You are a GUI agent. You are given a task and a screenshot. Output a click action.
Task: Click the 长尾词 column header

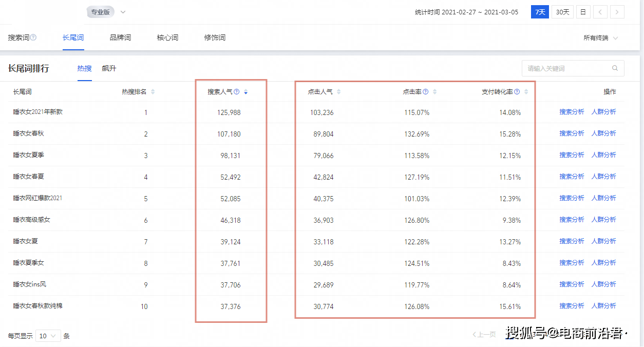click(x=22, y=92)
